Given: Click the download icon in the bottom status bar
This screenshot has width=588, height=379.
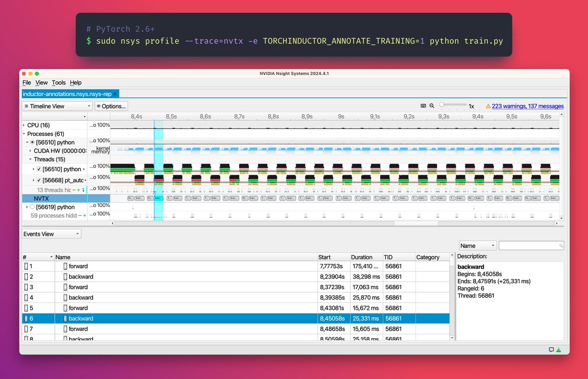Looking at the screenshot, I should tap(559, 350).
